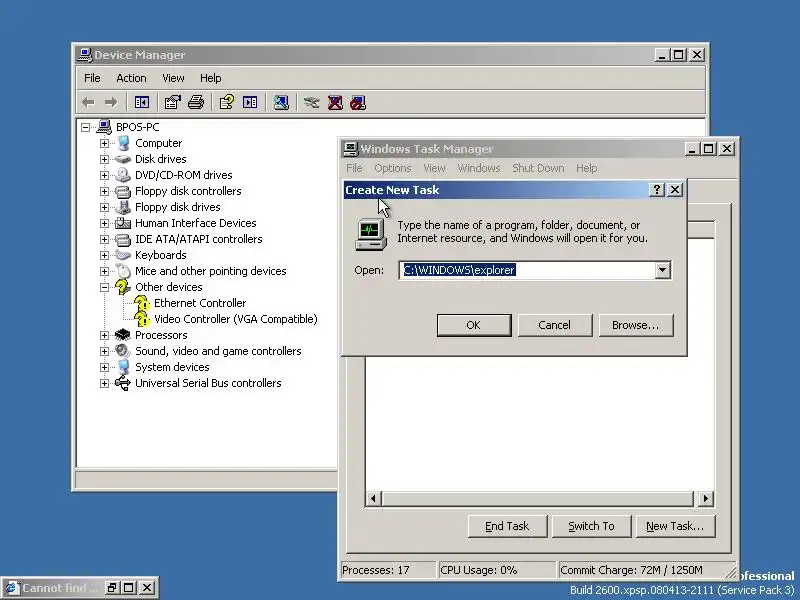Toggle the Show/Hide Action Pane toolbar icon
This screenshot has width=800, height=600.
pyautogui.click(x=250, y=103)
